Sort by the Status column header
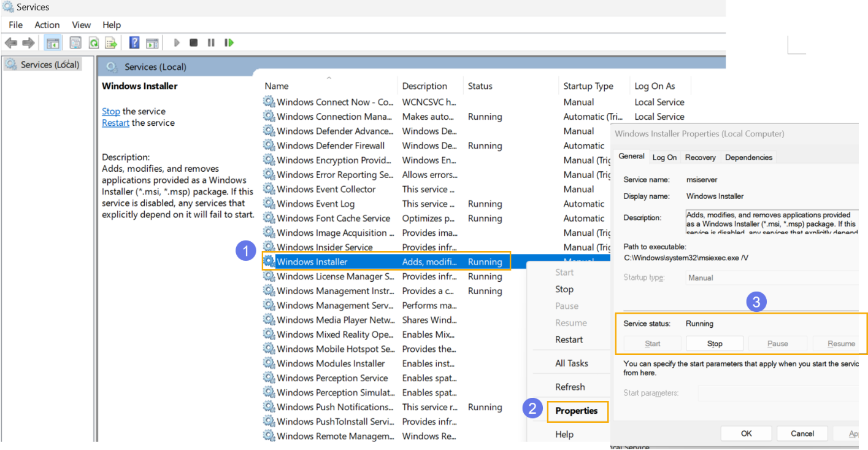Screen dimensions: 868x450 click(480, 86)
